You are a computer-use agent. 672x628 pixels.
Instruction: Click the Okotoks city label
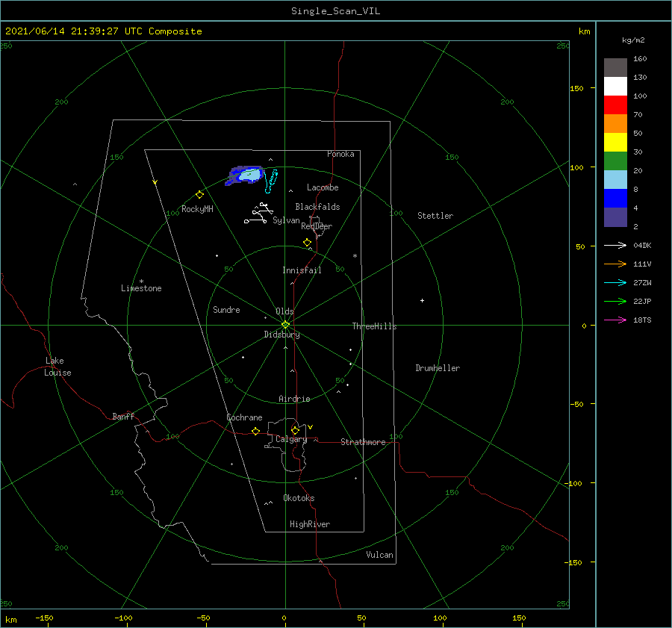(299, 498)
